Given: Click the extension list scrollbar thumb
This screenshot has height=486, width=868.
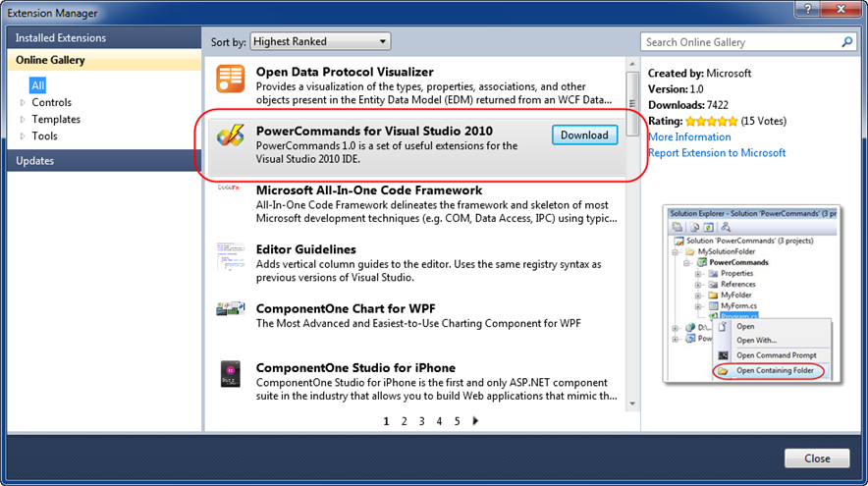Looking at the screenshot, I should [x=632, y=103].
